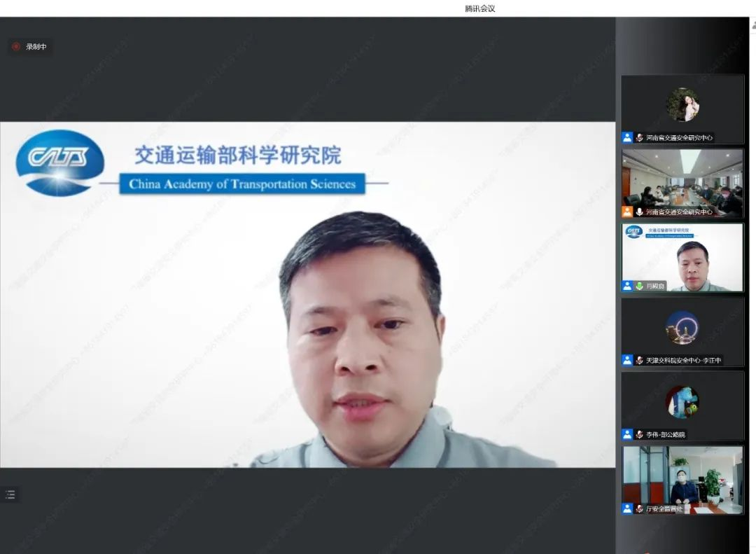Screen dimensions: 756x554
Task: Click the 天津交科院安全中心-李正中 name label
Action: point(682,360)
